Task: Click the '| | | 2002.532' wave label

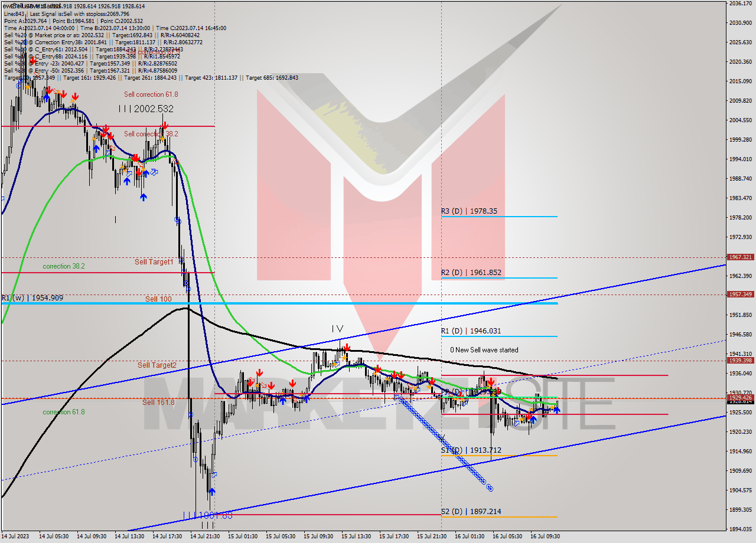Action: (146, 109)
